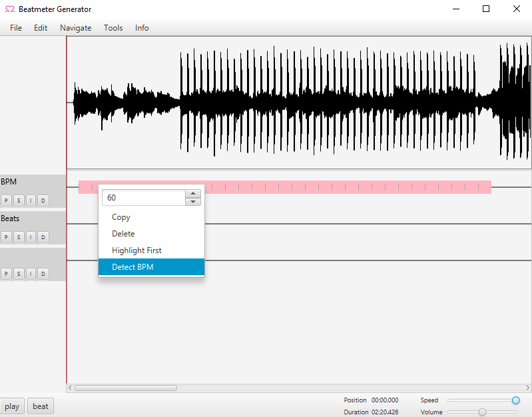The height and width of the screenshot is (417, 532).
Task: Choose Copy from the context menu
Action: 151,217
